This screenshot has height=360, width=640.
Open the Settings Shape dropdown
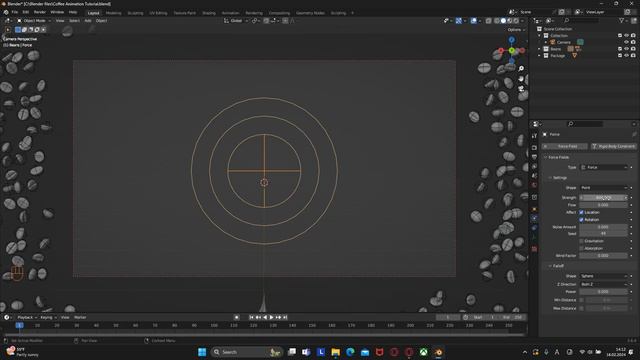(x=604, y=188)
